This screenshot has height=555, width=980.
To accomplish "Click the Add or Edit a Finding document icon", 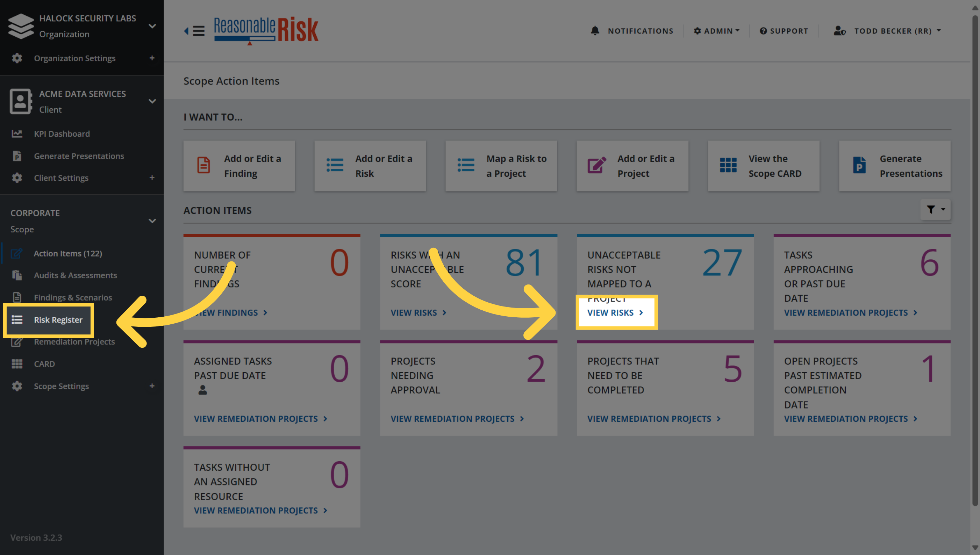I will 203,165.
